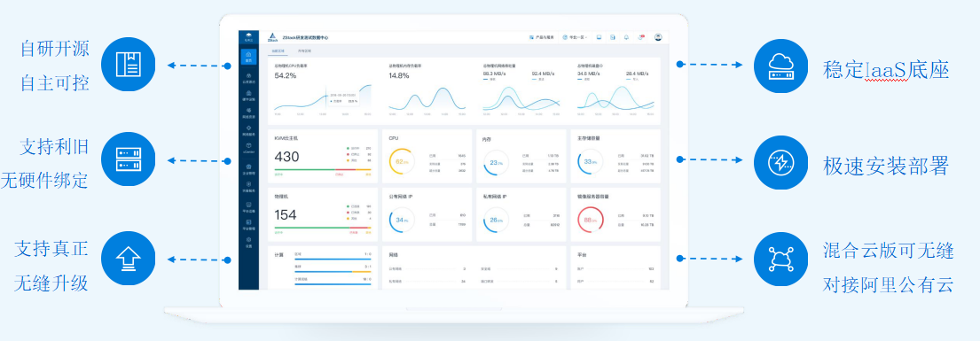Open the notification bell in dashboard header
Image resolution: width=980 pixels, height=341 pixels.
click(626, 37)
